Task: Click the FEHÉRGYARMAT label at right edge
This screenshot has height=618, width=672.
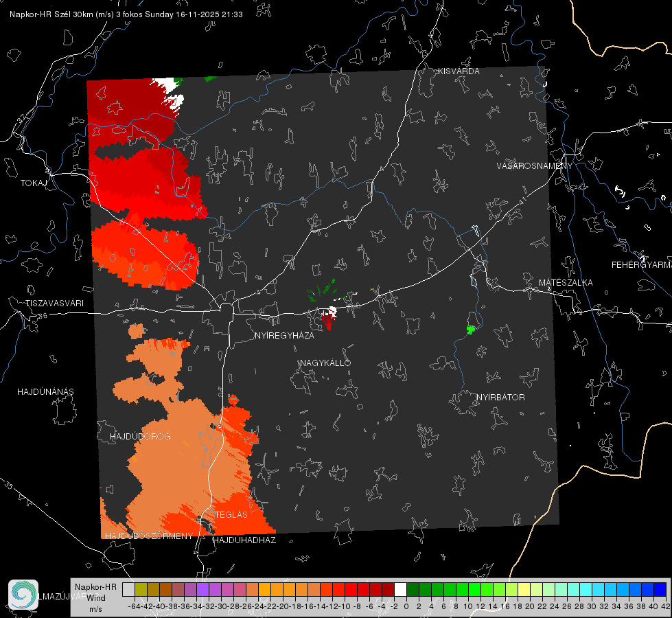Action: pyautogui.click(x=642, y=265)
